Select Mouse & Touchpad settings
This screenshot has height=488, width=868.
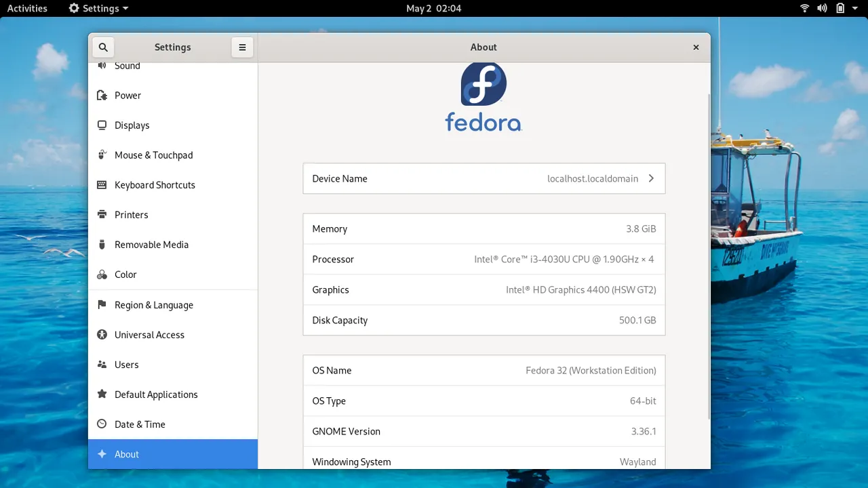point(173,155)
